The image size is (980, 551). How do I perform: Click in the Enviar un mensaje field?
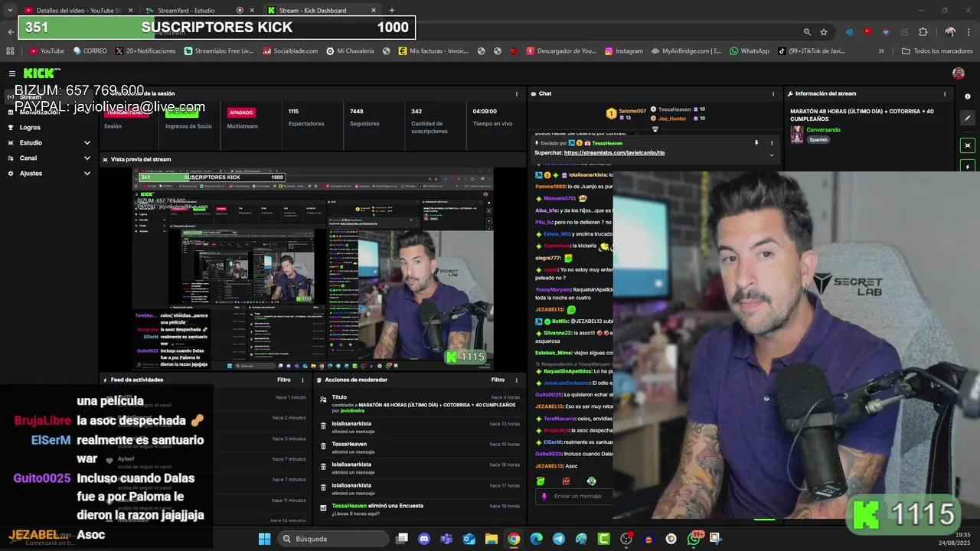[574, 496]
